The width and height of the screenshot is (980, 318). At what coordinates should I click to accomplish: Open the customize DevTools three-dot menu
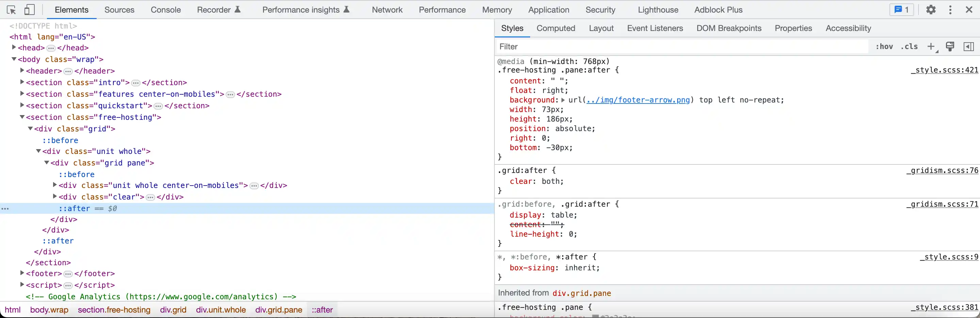tap(950, 10)
